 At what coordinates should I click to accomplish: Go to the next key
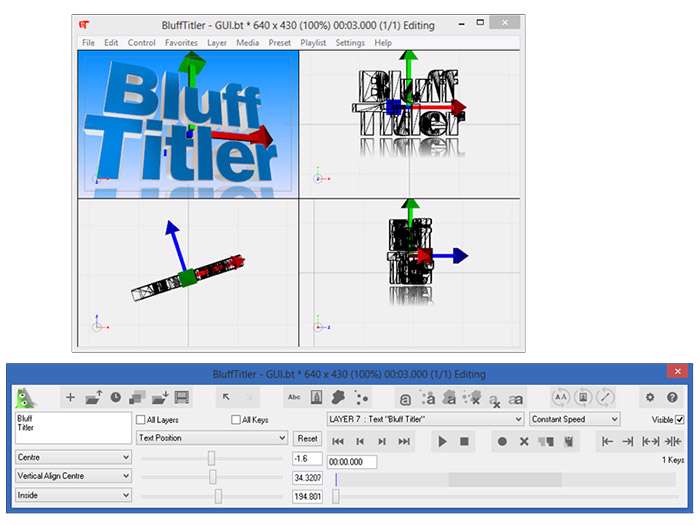(382, 442)
